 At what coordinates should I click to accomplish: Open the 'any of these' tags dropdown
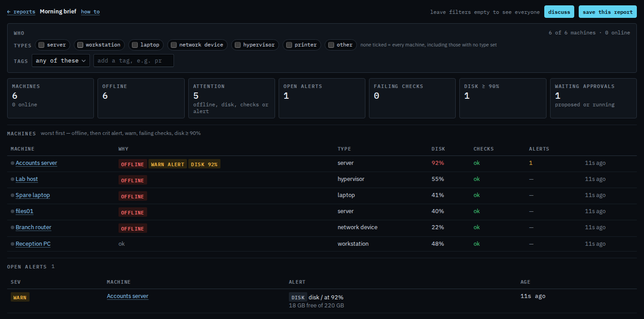[x=61, y=61]
